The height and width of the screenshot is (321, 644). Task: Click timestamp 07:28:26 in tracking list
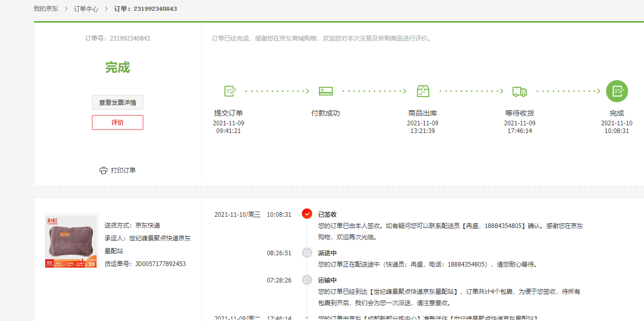point(279,280)
